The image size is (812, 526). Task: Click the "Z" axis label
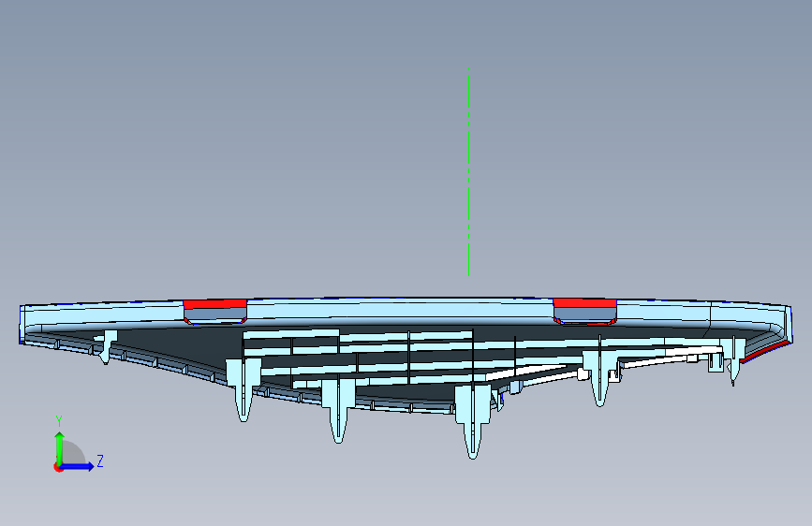[100, 460]
